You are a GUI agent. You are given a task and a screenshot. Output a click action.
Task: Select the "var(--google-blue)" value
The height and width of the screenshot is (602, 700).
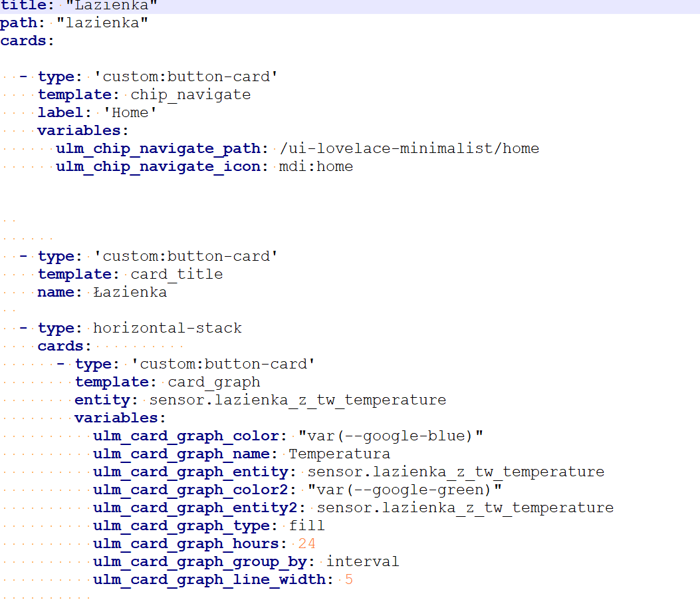point(391,436)
